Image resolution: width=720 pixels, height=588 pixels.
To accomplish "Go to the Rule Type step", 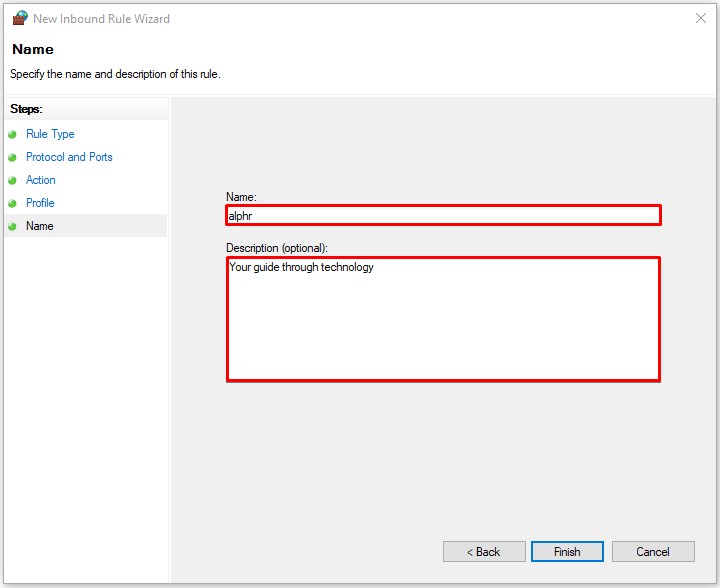I will (50, 134).
